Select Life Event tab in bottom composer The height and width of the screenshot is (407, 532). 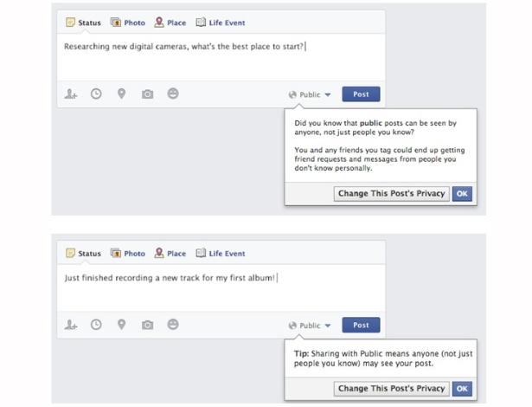[221, 254]
